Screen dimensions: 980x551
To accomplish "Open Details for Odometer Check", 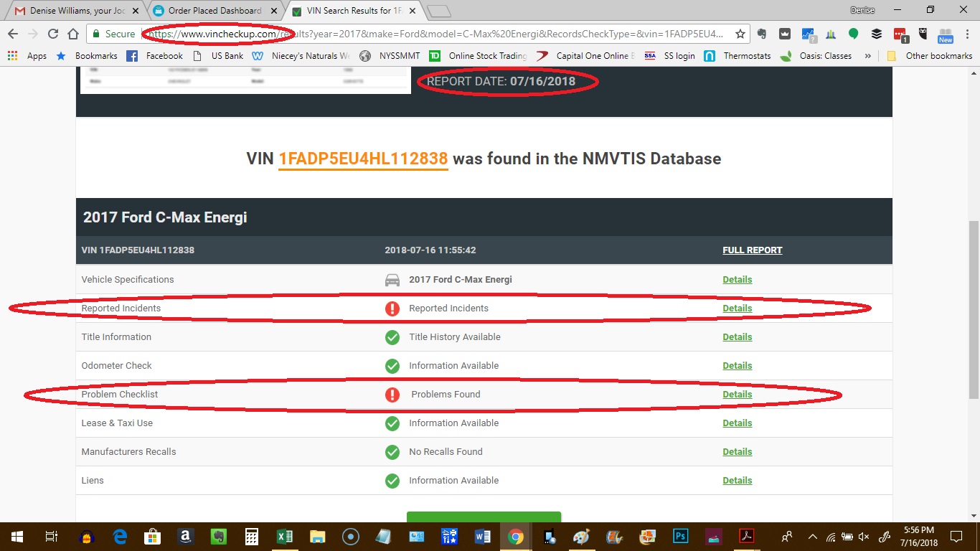I will (737, 366).
